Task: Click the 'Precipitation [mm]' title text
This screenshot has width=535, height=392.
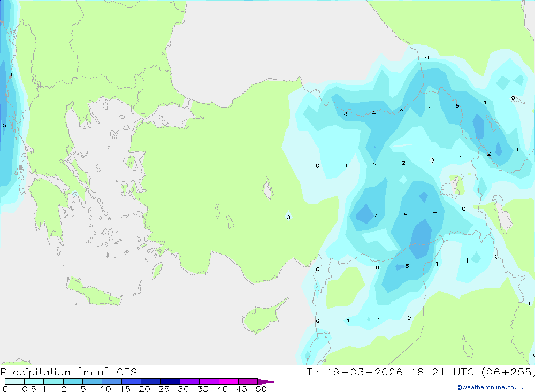Action: (55, 372)
